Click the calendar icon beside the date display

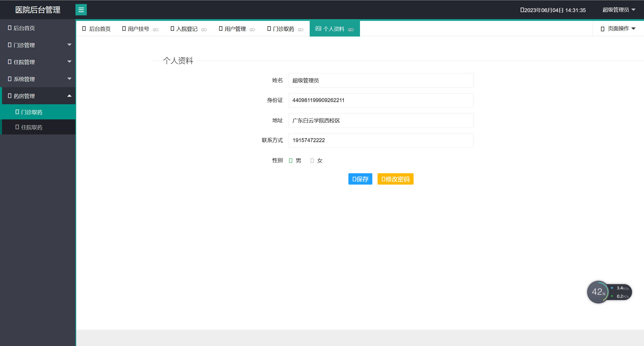pos(523,10)
